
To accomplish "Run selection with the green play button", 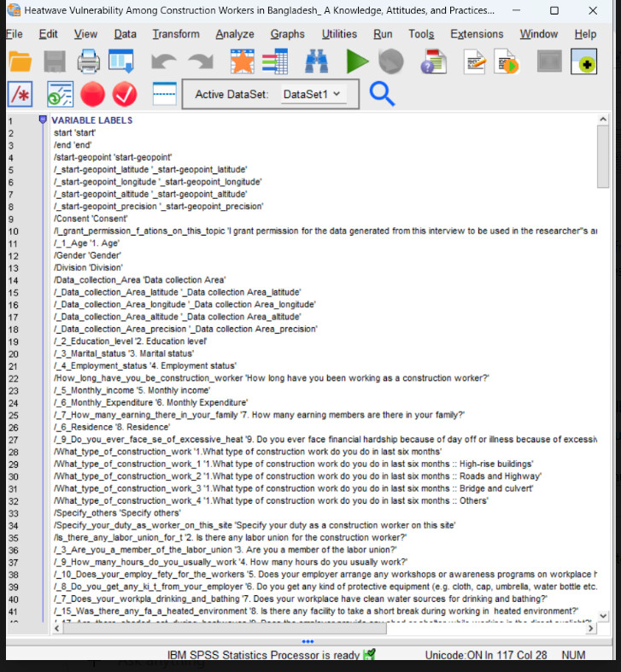I will tap(357, 62).
